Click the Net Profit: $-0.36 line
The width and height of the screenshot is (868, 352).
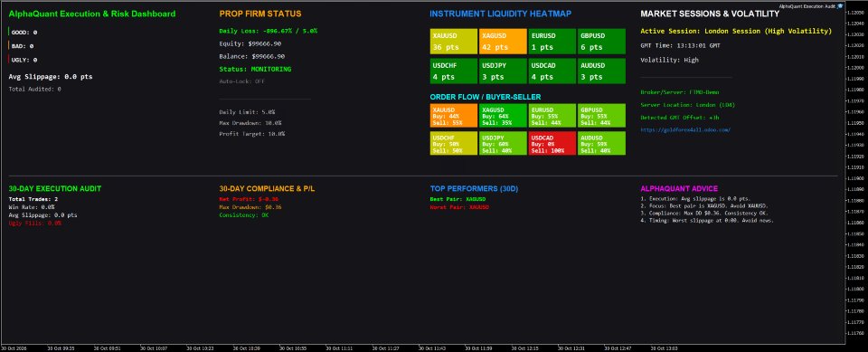(249, 199)
